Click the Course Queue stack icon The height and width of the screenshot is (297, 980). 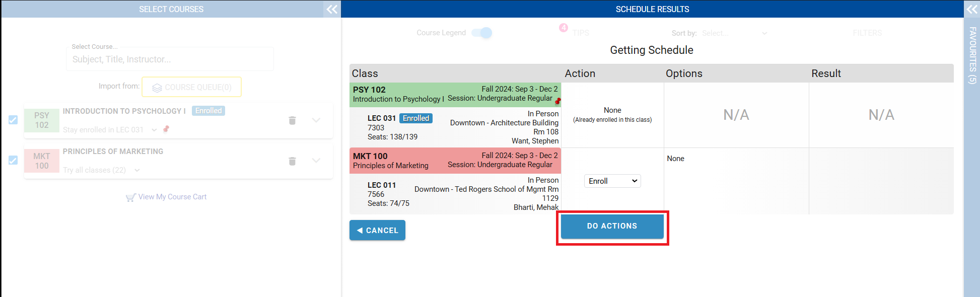[x=157, y=88]
